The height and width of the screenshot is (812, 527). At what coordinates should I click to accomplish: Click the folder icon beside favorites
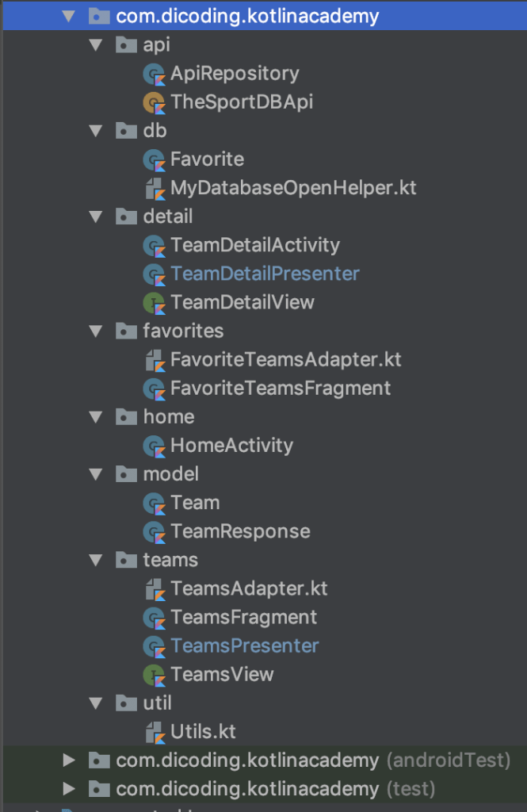[x=126, y=331]
